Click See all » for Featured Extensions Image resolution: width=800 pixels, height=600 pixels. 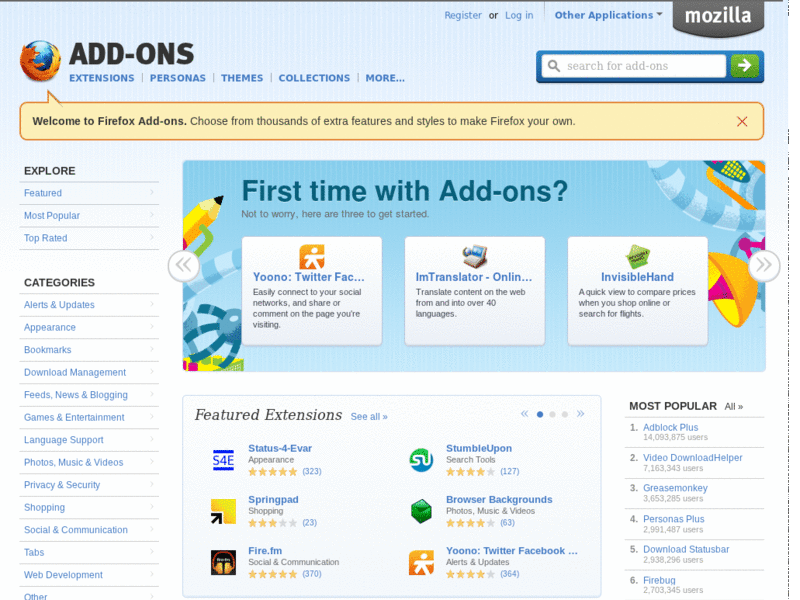tap(369, 417)
